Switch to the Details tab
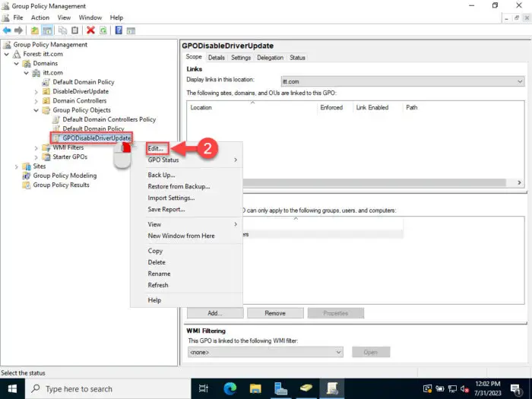This screenshot has width=532, height=399. [217, 58]
